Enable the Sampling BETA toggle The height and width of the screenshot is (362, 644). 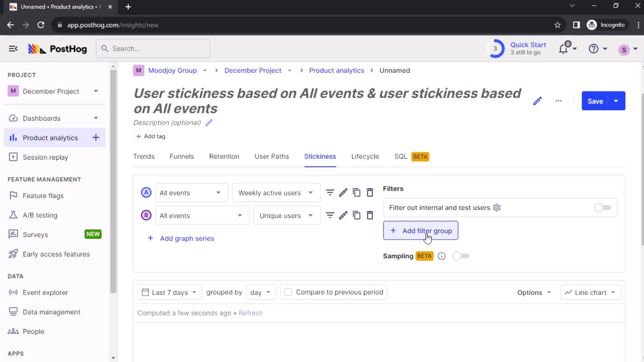coord(461,256)
